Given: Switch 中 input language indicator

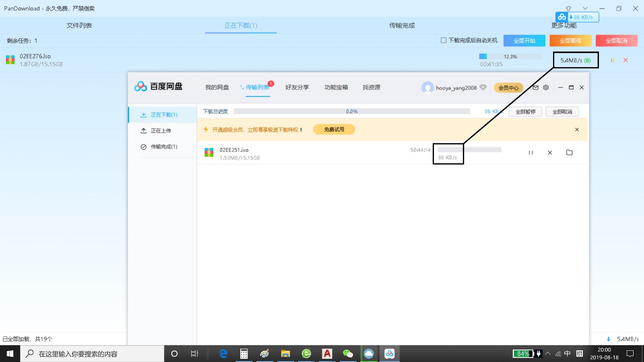Looking at the screenshot, I should pos(568,354).
